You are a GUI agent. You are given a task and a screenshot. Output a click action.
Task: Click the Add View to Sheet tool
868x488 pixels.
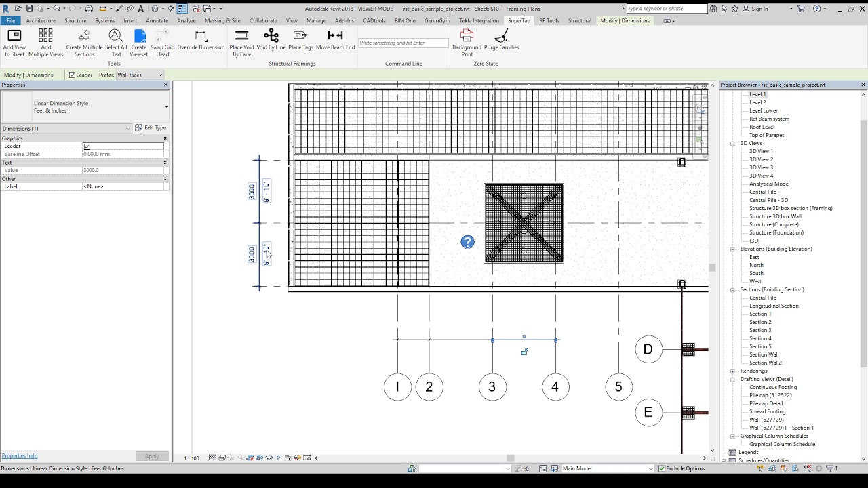[14, 43]
